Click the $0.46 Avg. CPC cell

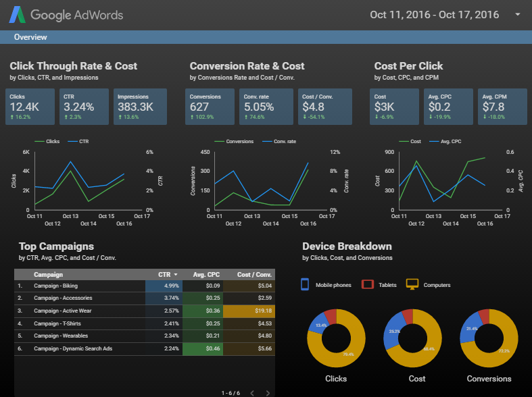pos(203,349)
